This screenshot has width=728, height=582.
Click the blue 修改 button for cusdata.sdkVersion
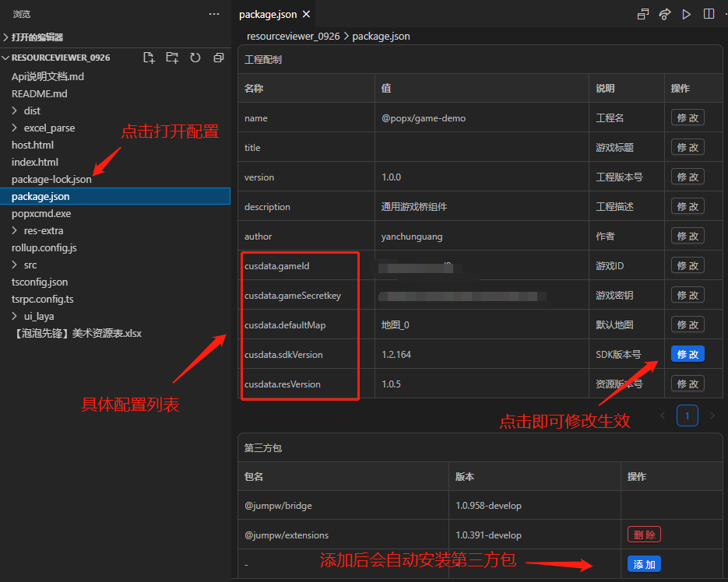(688, 354)
